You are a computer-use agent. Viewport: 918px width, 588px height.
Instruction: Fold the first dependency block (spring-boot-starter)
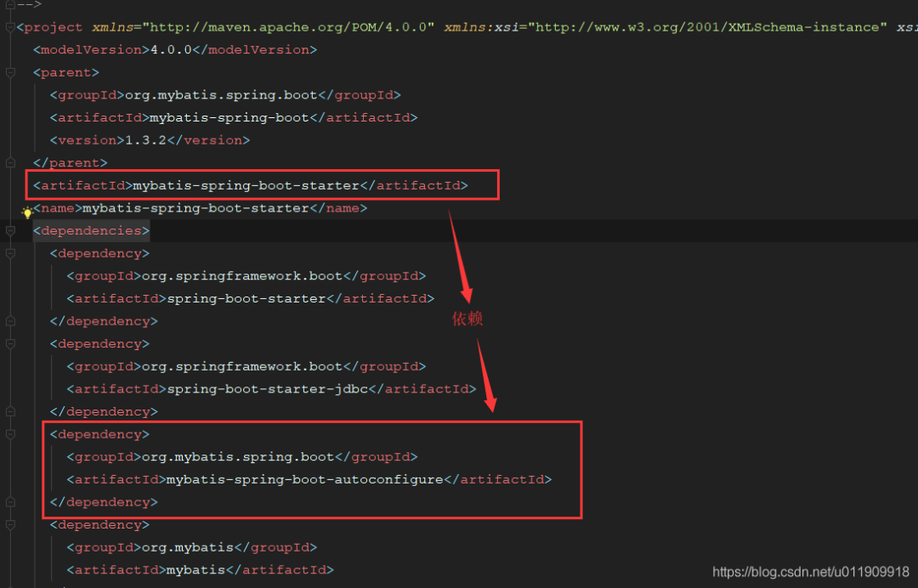(x=10, y=253)
